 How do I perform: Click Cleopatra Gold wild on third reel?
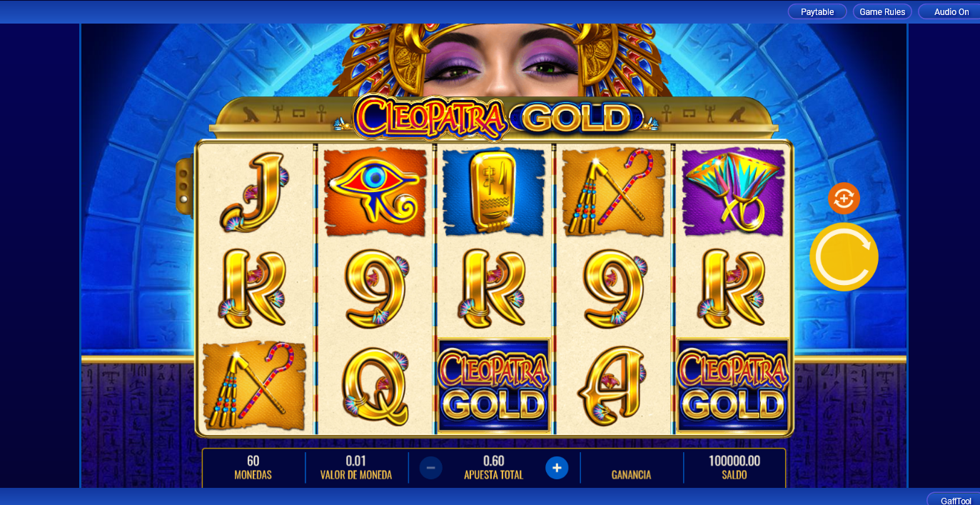coord(494,386)
